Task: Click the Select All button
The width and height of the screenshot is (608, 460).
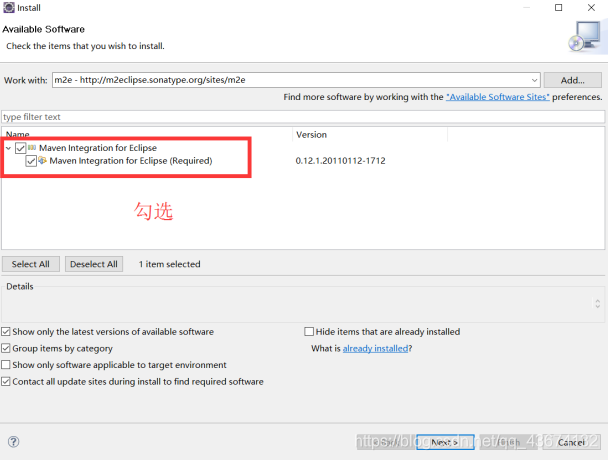Action: 31,264
